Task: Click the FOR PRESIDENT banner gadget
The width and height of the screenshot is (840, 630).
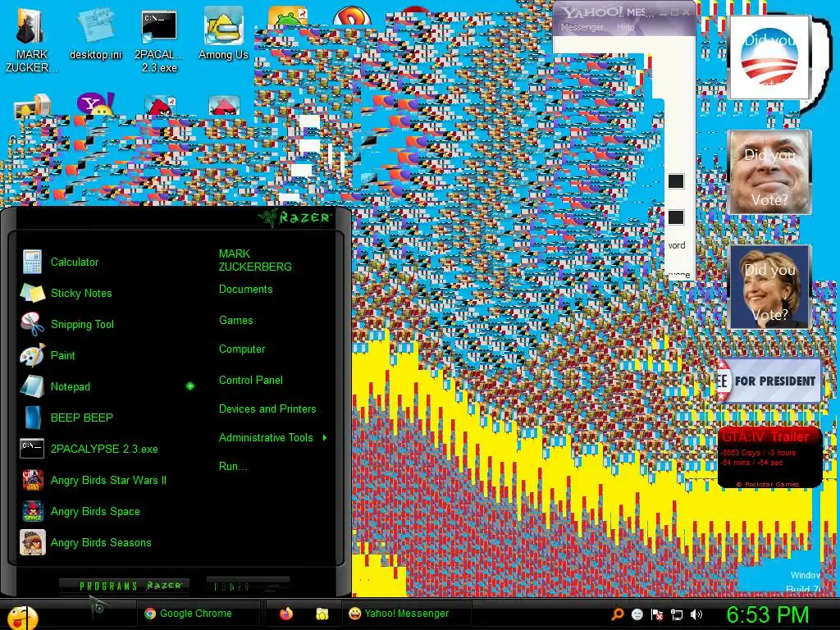Action: [x=769, y=381]
